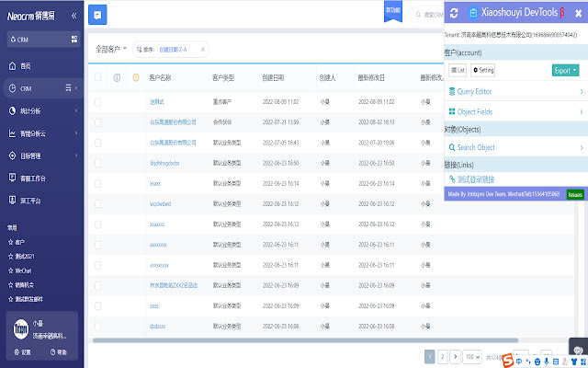
Task: Open the 100 per page dropdown
Action: (x=472, y=356)
